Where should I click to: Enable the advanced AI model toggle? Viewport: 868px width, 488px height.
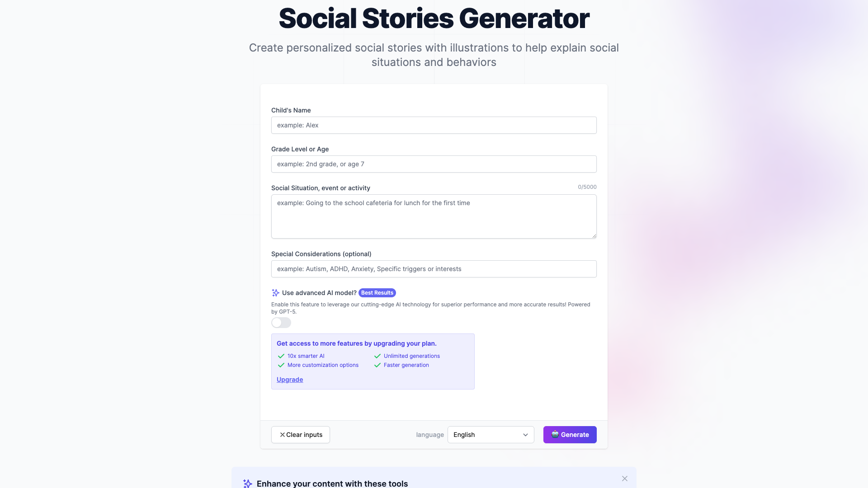coord(281,322)
